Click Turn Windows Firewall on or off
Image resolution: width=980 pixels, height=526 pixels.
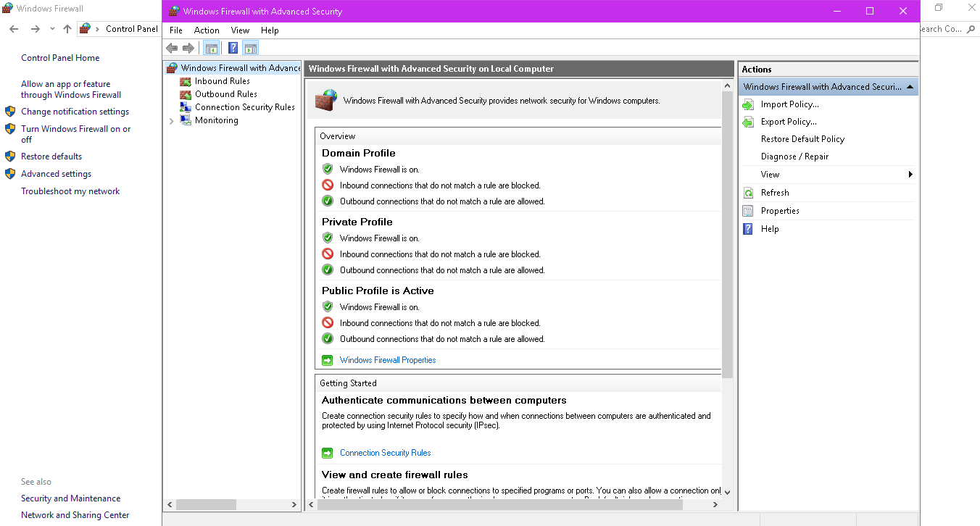pyautogui.click(x=76, y=134)
